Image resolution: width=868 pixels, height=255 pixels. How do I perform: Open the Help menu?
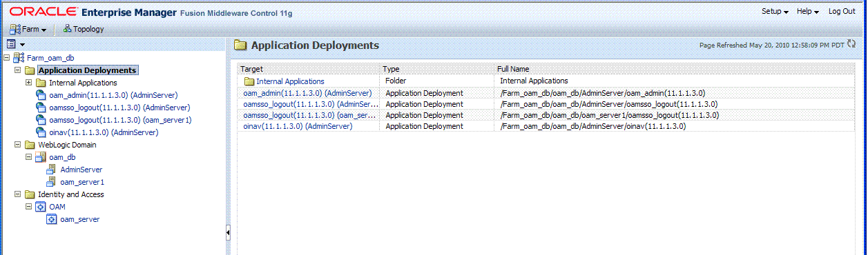point(807,12)
